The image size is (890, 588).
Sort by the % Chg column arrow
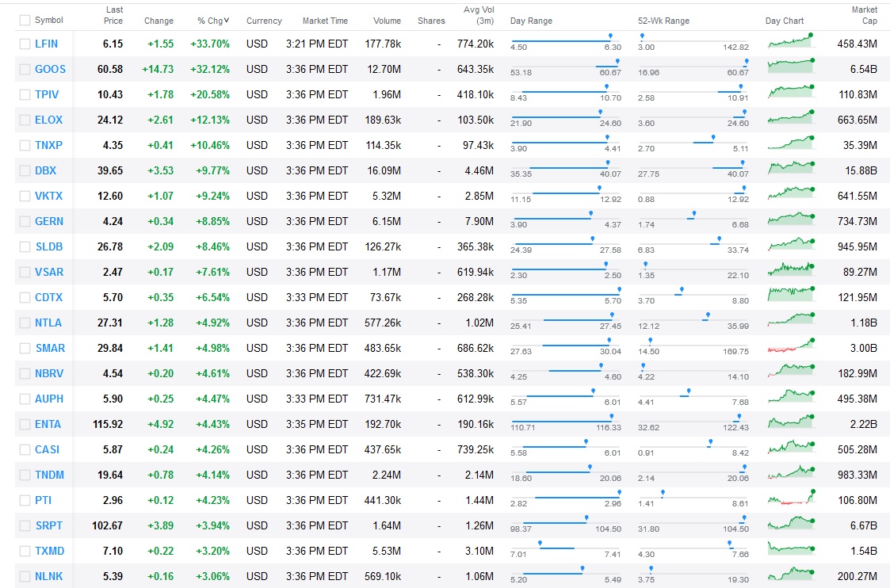coord(227,21)
